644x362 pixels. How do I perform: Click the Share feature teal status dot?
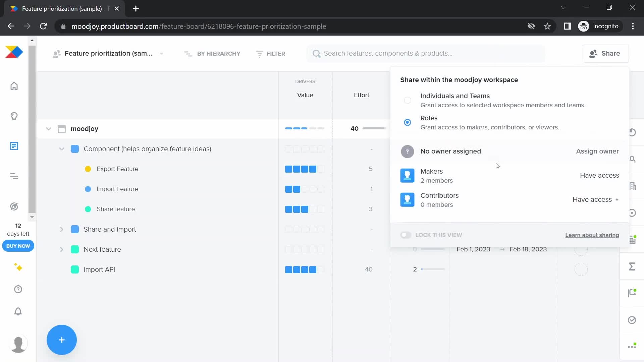click(x=88, y=209)
